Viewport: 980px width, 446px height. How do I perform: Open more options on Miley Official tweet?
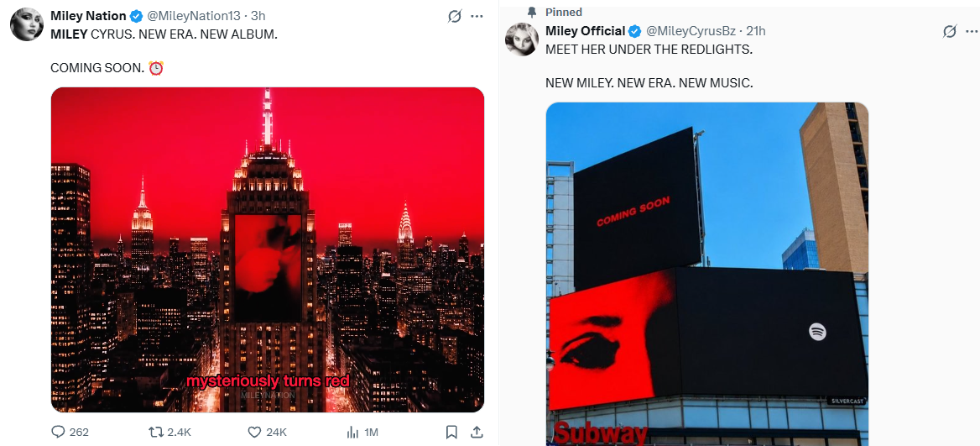click(972, 31)
